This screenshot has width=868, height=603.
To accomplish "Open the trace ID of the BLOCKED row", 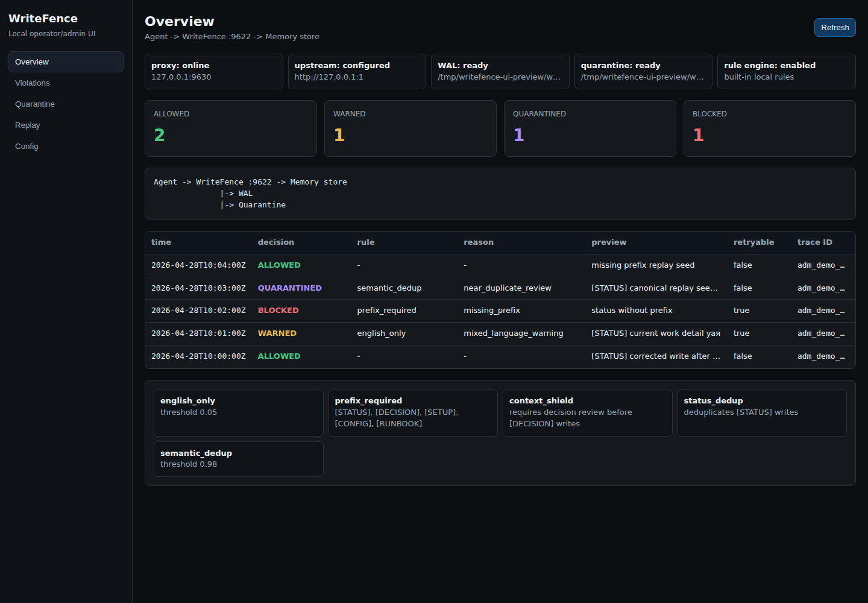I will [x=821, y=310].
